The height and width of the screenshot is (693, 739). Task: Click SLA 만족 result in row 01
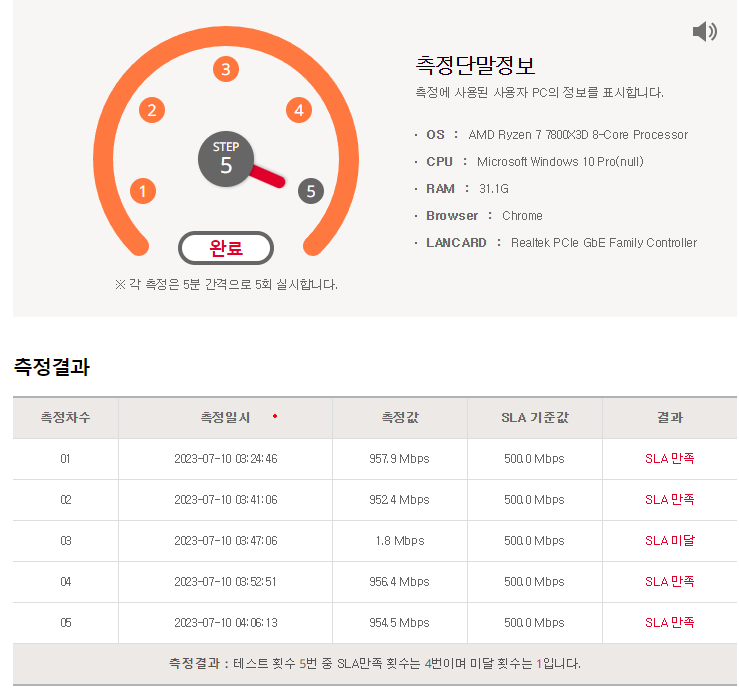[669, 459]
